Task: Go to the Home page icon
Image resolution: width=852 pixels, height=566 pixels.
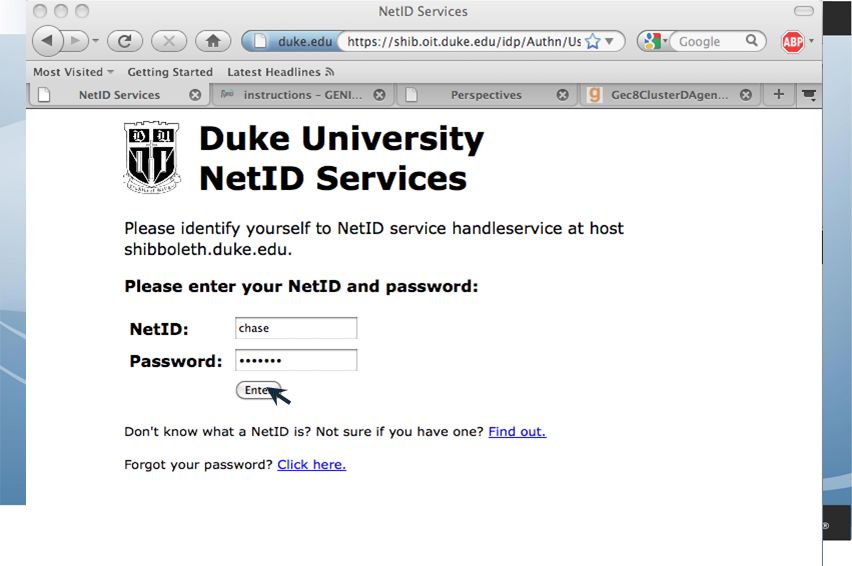Action: pos(213,41)
